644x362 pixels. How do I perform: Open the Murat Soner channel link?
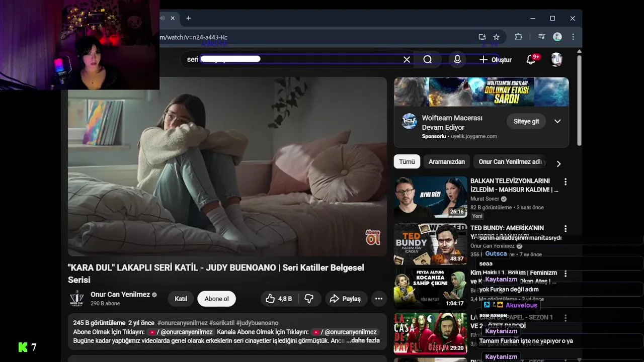point(485,199)
